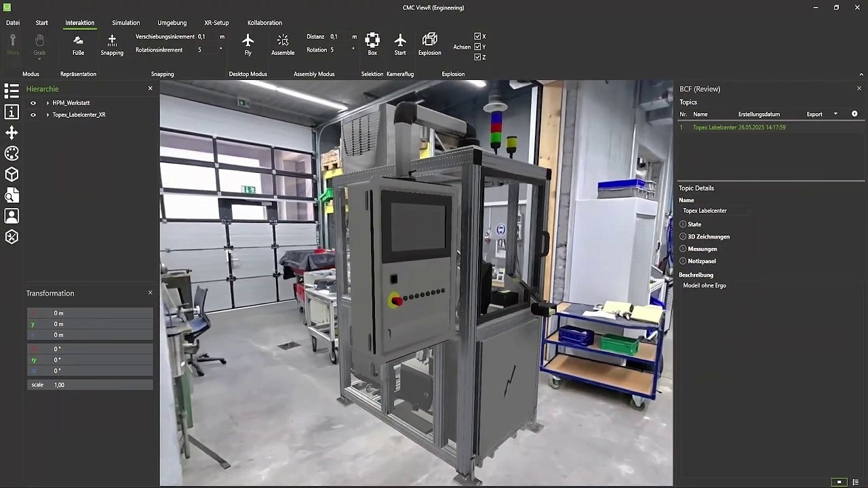868x488 pixels.
Task: Start the camera flight with Start icon
Action: pos(400,40)
